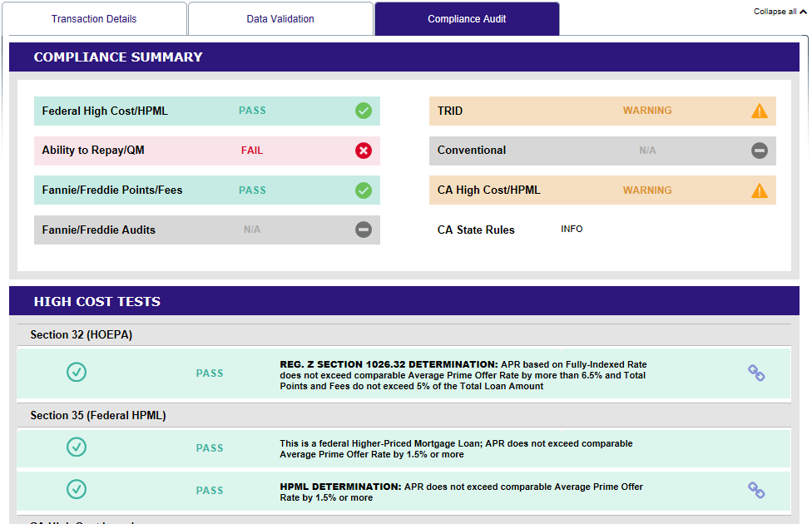This screenshot has width=812, height=524.
Task: Click the N/A status for Fannie/Freddie Audits
Action: click(252, 230)
